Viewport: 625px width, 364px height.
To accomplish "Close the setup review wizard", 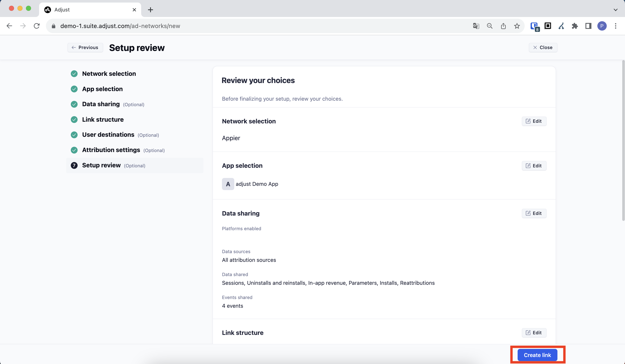I will click(543, 47).
